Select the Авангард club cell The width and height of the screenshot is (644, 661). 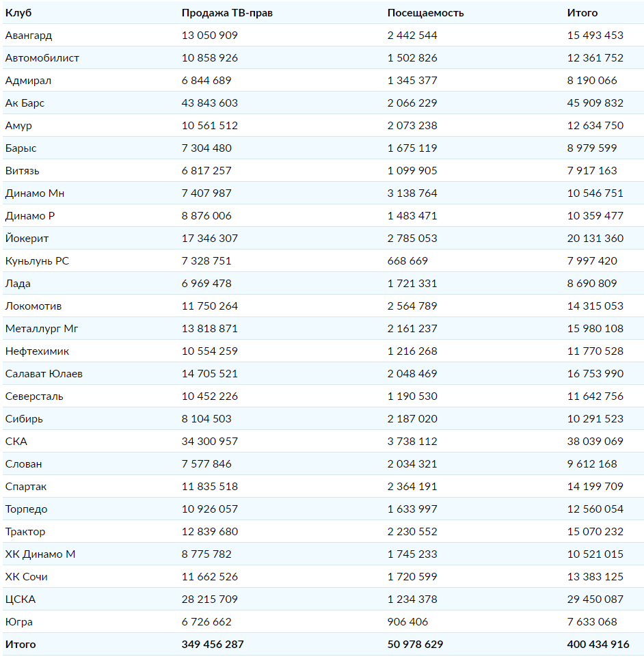pos(29,36)
